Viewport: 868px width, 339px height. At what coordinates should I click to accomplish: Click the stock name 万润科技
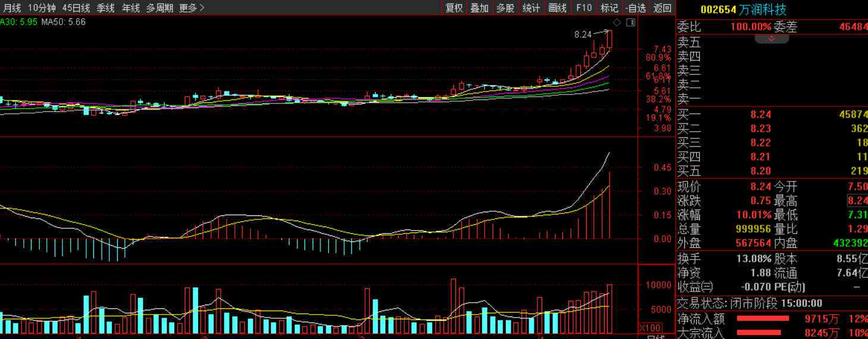pos(763,10)
